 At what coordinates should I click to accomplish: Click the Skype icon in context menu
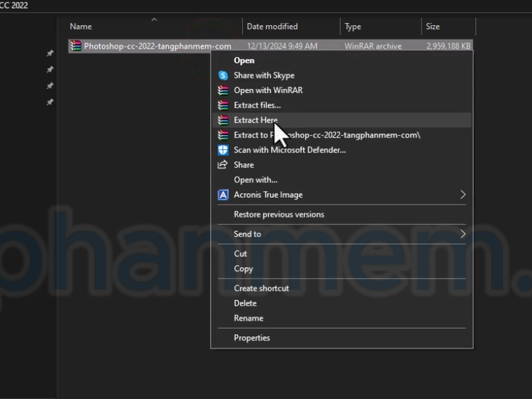point(223,75)
